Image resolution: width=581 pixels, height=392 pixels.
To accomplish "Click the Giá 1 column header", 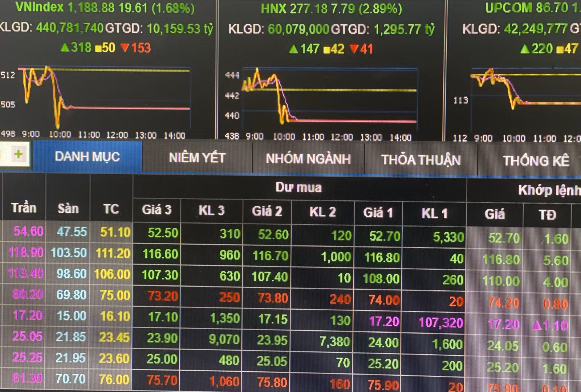I will pos(378,213).
